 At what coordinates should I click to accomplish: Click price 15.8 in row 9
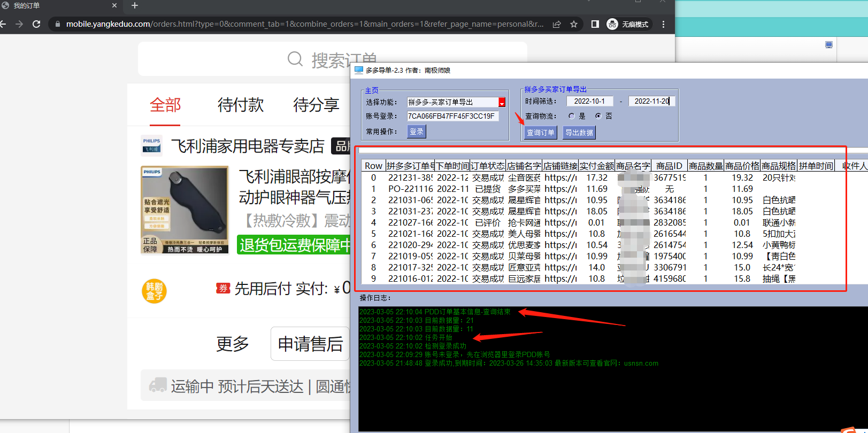(x=742, y=279)
